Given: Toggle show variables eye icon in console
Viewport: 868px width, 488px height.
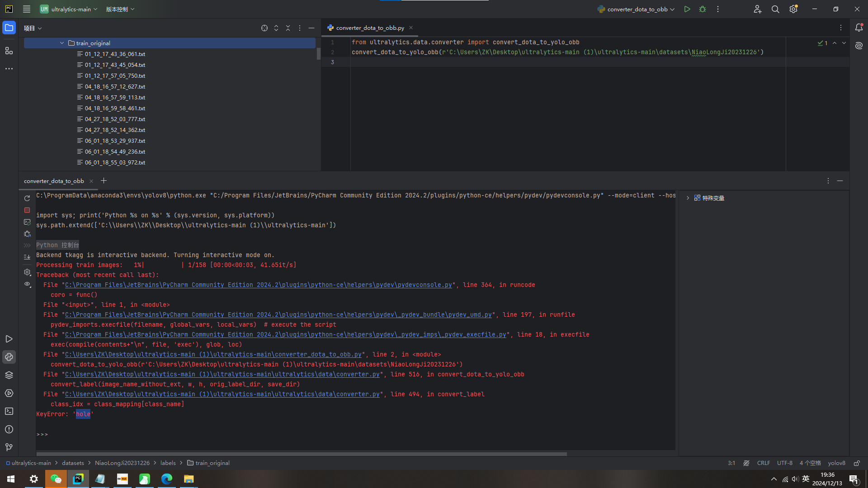Looking at the screenshot, I should click(27, 284).
